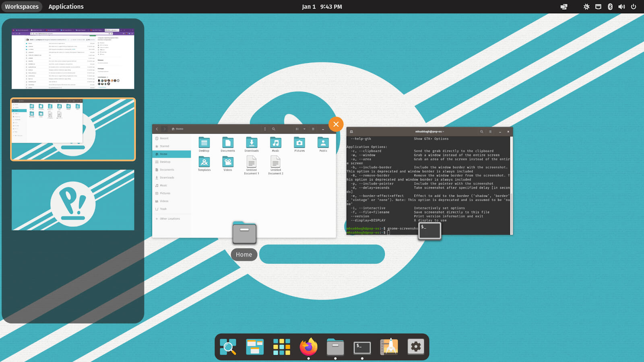The width and height of the screenshot is (644, 362).
Task: Close the Files window with orange X
Action: coord(336,124)
